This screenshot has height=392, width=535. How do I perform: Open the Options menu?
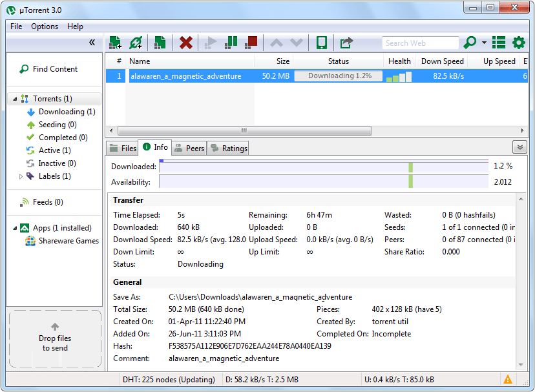click(x=45, y=26)
